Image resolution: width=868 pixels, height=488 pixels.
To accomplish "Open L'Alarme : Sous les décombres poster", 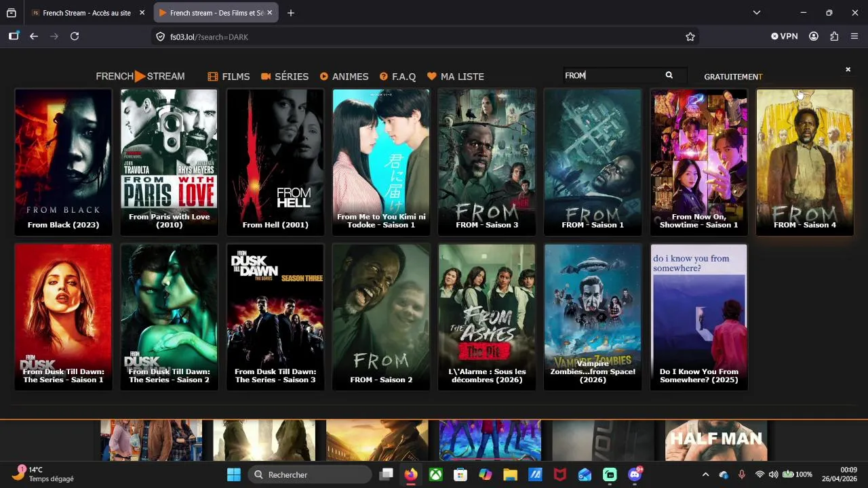I will [x=487, y=317].
